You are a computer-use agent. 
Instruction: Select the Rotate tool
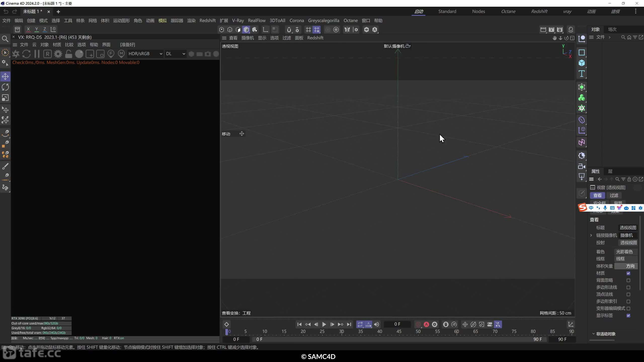(x=5, y=87)
